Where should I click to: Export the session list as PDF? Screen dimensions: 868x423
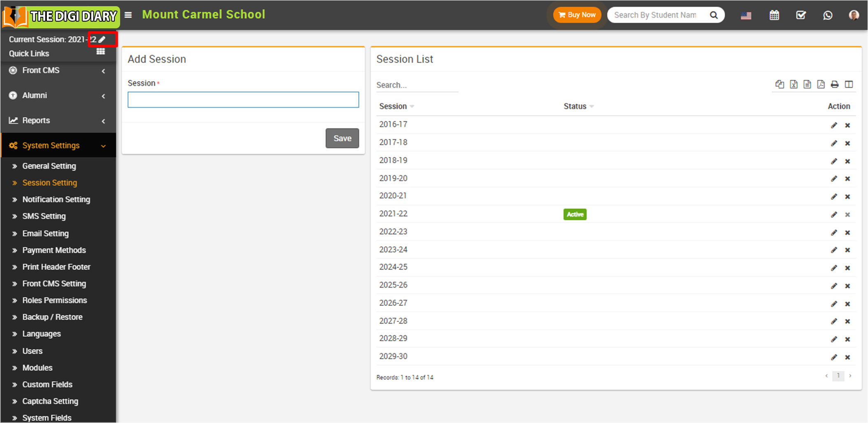pyautogui.click(x=821, y=85)
